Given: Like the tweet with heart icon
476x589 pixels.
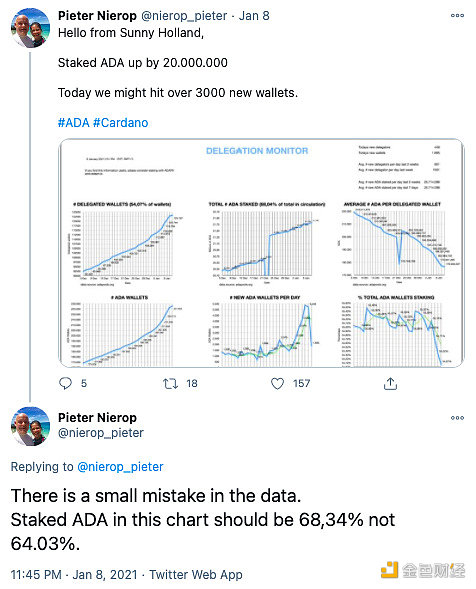Looking at the screenshot, I should click(277, 384).
